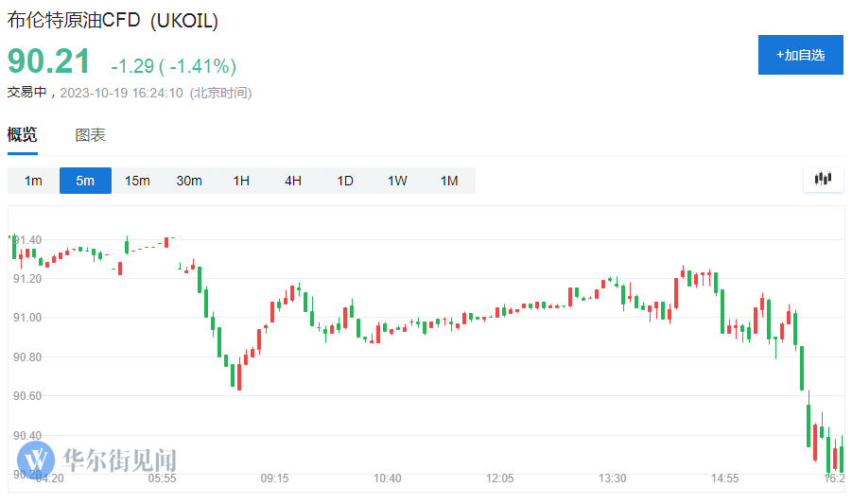Show the 1D daily chart
This screenshot has height=504, width=852.
345,181
